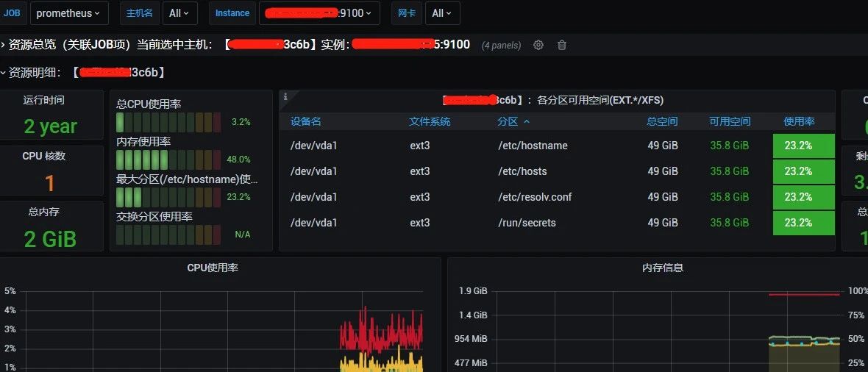Click ext3 in the /etc/resolv.conf row
This screenshot has height=372, width=868.
pyautogui.click(x=419, y=196)
